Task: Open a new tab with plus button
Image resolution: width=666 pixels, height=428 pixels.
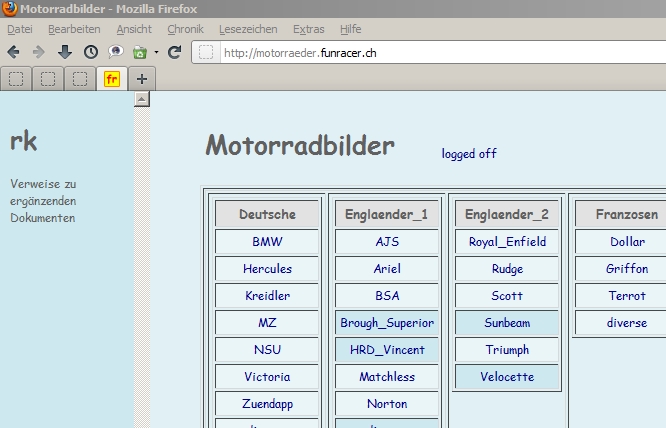Action: tap(142, 79)
